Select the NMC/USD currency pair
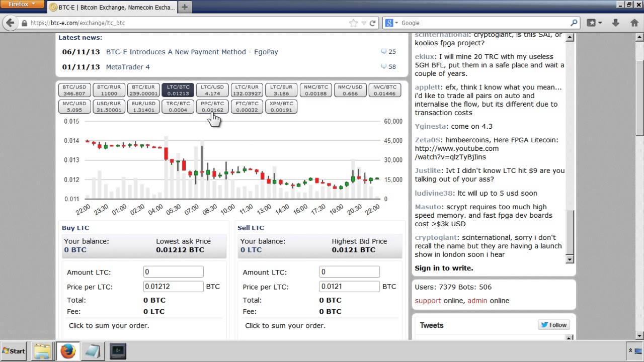The width and height of the screenshot is (644, 362). click(x=350, y=90)
